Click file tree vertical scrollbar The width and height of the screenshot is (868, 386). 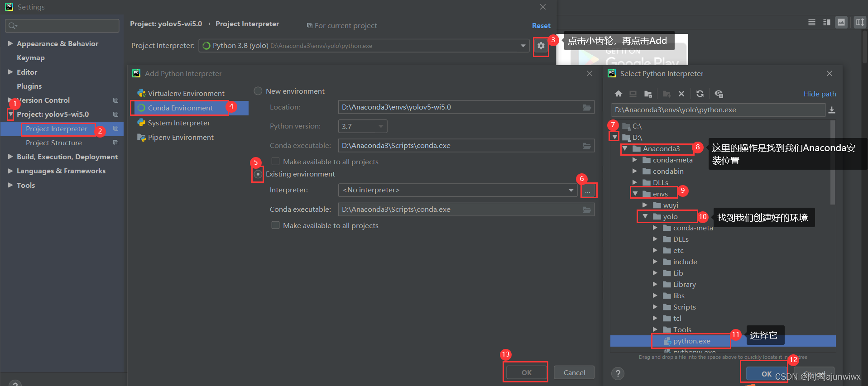(833, 162)
